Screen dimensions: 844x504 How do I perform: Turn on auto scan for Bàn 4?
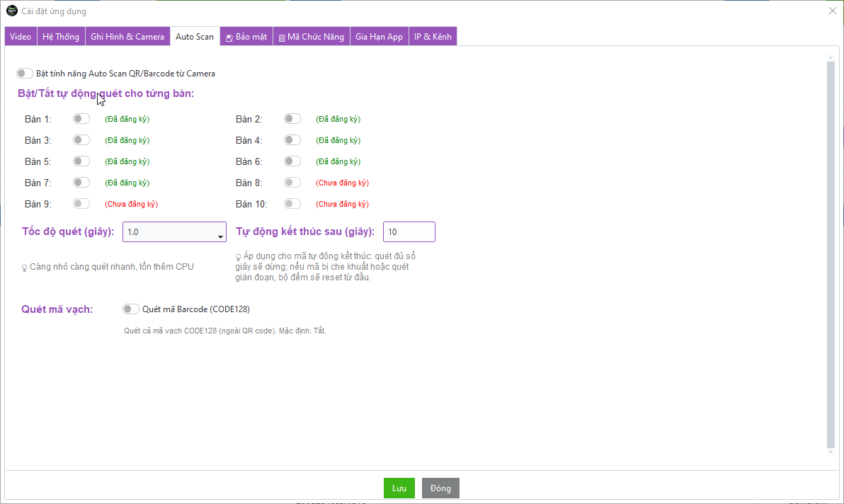pos(292,140)
